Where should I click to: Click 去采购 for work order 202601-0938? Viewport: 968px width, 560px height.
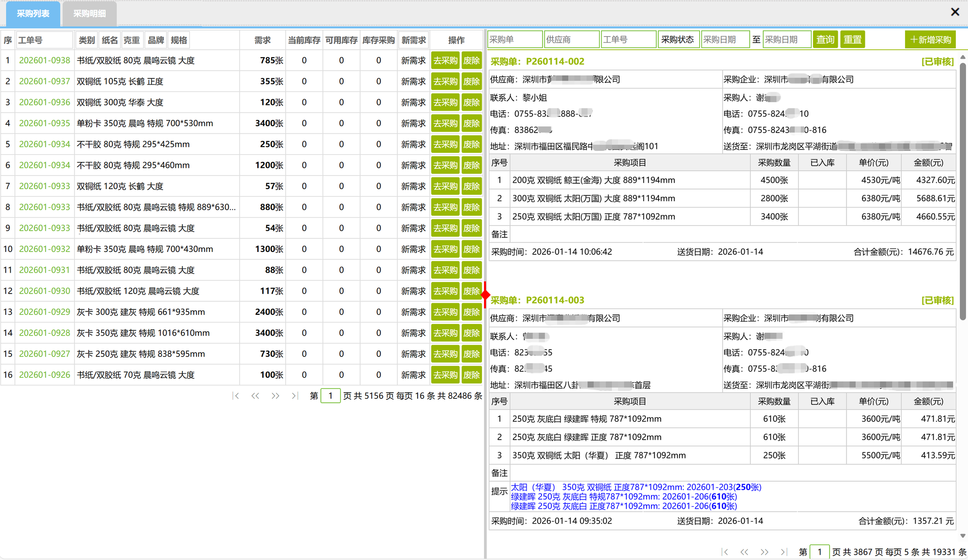pyautogui.click(x=445, y=60)
